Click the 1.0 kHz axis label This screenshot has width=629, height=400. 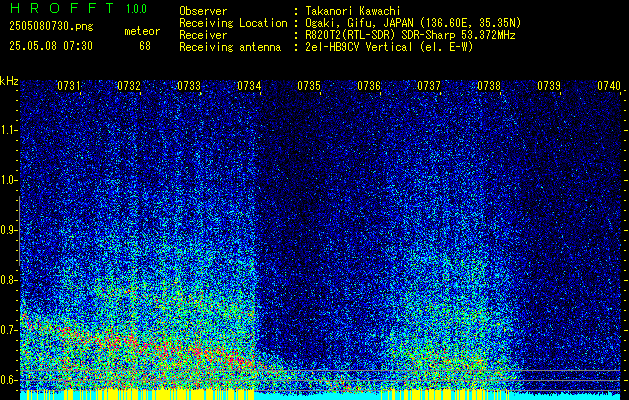click(x=8, y=180)
